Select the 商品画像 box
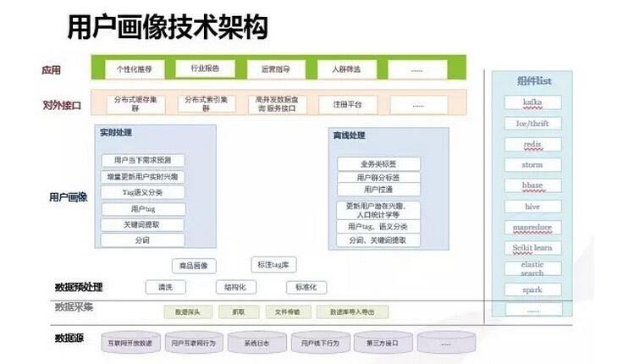Image resolution: width=634 pixels, height=364 pixels. point(195,266)
